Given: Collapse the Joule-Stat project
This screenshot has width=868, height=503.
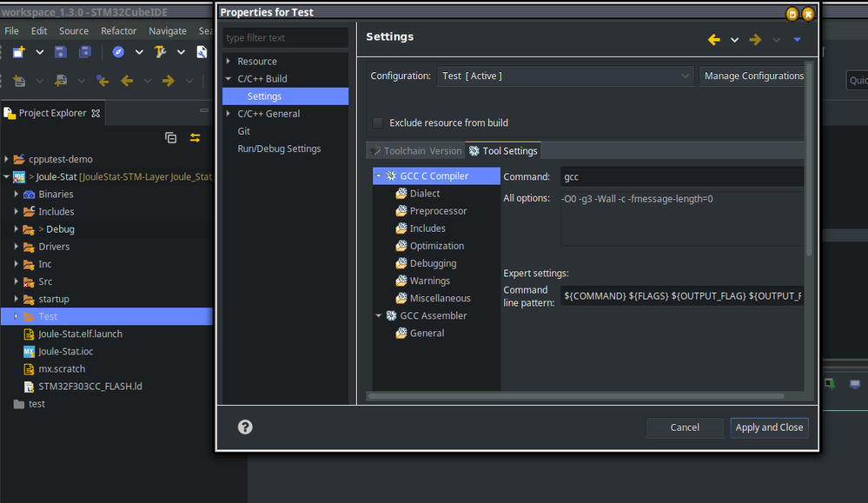Looking at the screenshot, I should pos(6,176).
